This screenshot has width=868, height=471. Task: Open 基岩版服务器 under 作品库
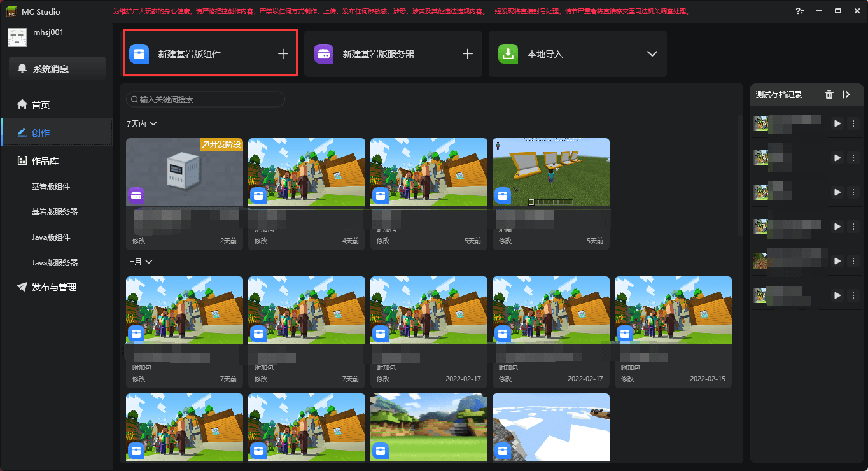[x=55, y=211]
